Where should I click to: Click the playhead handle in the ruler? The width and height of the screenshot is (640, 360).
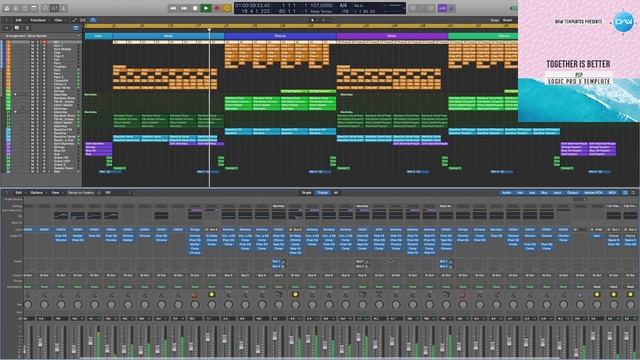pos(209,29)
